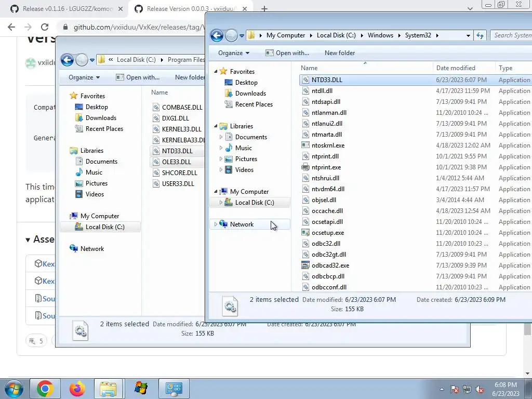Click Open with... in the Program Files window
Screen dimensions: 532x399
(137, 77)
